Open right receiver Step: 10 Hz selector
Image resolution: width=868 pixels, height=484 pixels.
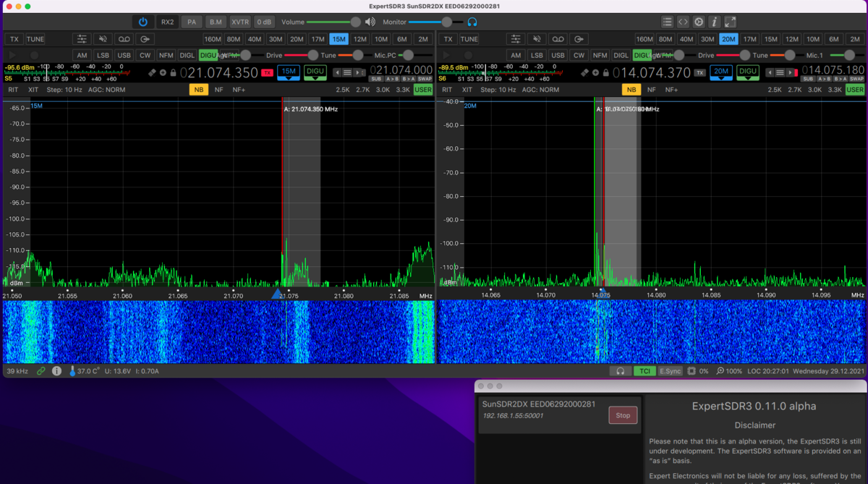(x=498, y=90)
